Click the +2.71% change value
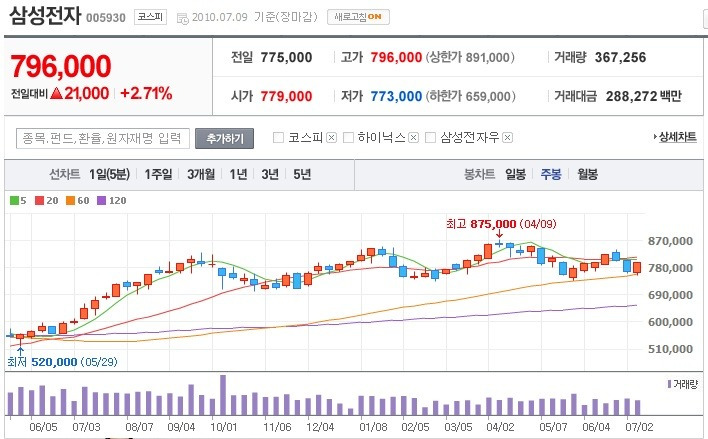This screenshot has width=708, height=439. coord(146,93)
